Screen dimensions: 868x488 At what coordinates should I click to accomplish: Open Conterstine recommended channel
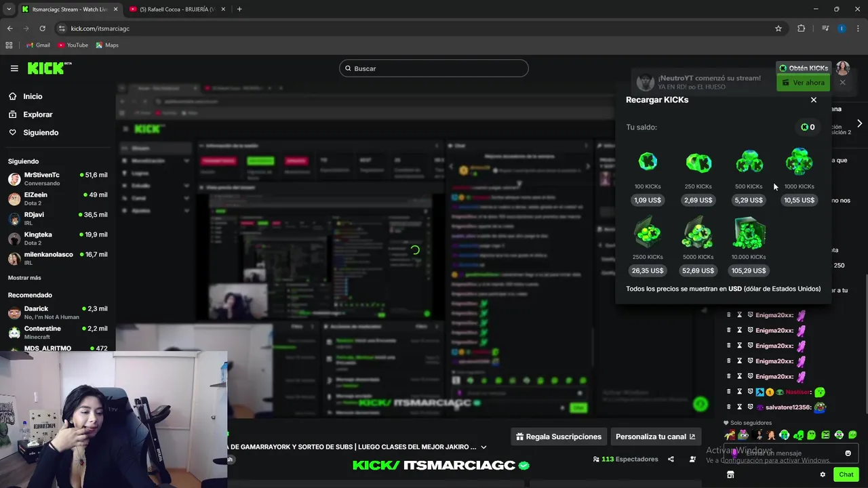pos(58,332)
